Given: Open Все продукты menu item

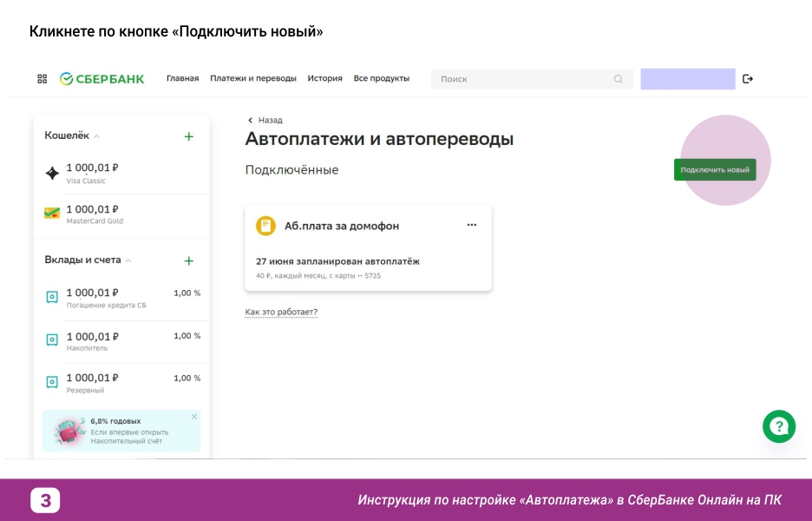Looking at the screenshot, I should click(382, 78).
